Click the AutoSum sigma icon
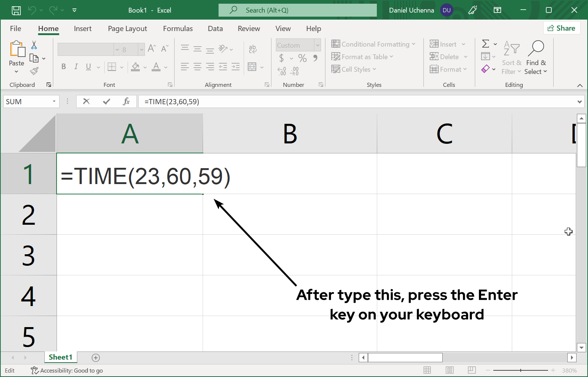 point(486,44)
